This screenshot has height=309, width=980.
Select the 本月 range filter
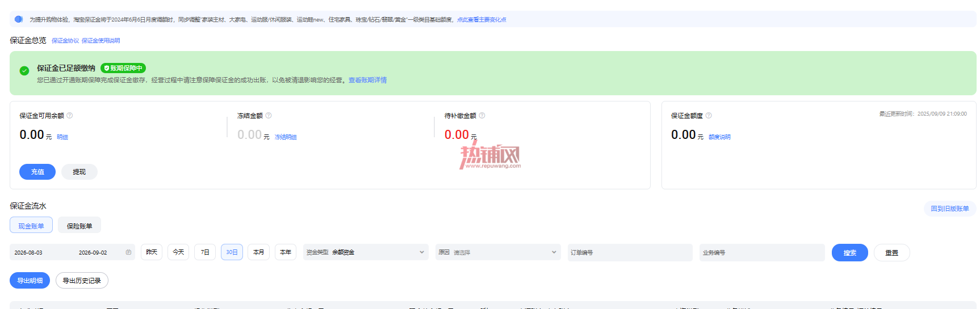pos(258,252)
